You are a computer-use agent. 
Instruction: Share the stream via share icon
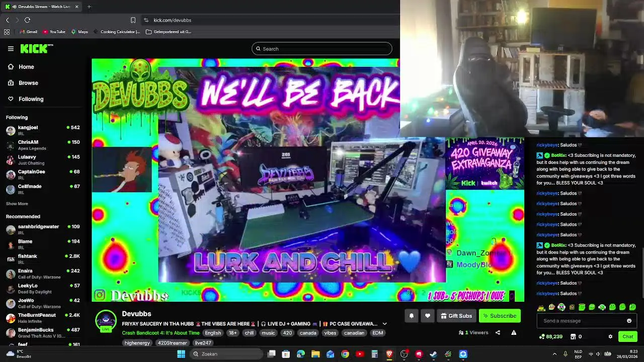(498, 333)
